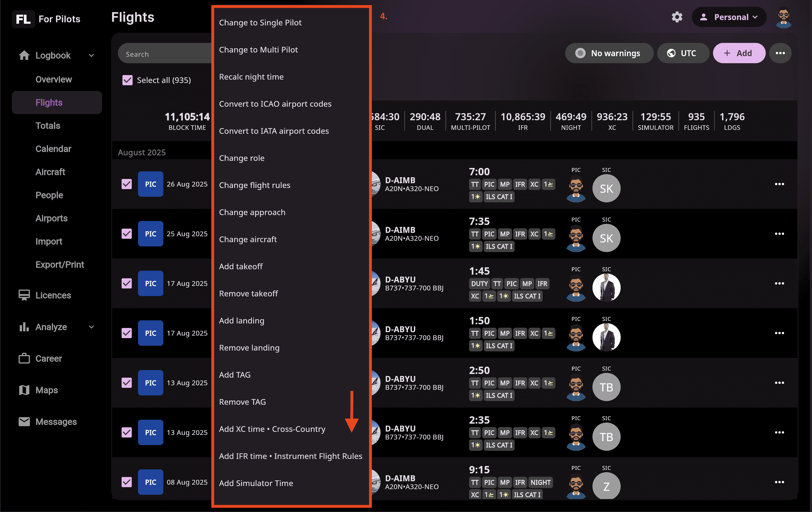This screenshot has height=512, width=812.
Task: Click the Messages envelope icon
Action: (24, 422)
